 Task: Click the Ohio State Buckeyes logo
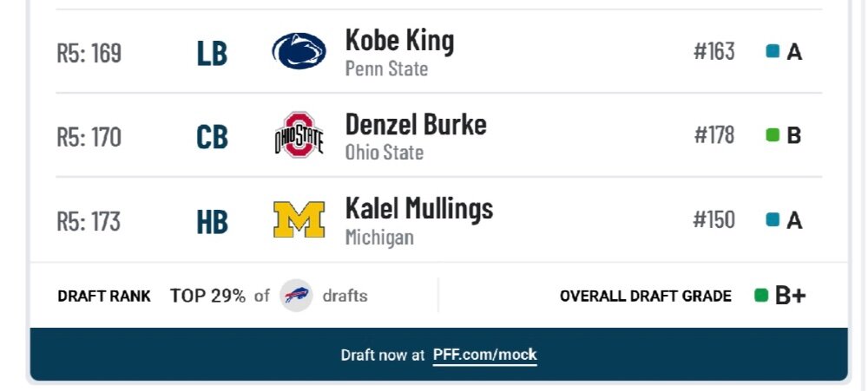tap(299, 135)
